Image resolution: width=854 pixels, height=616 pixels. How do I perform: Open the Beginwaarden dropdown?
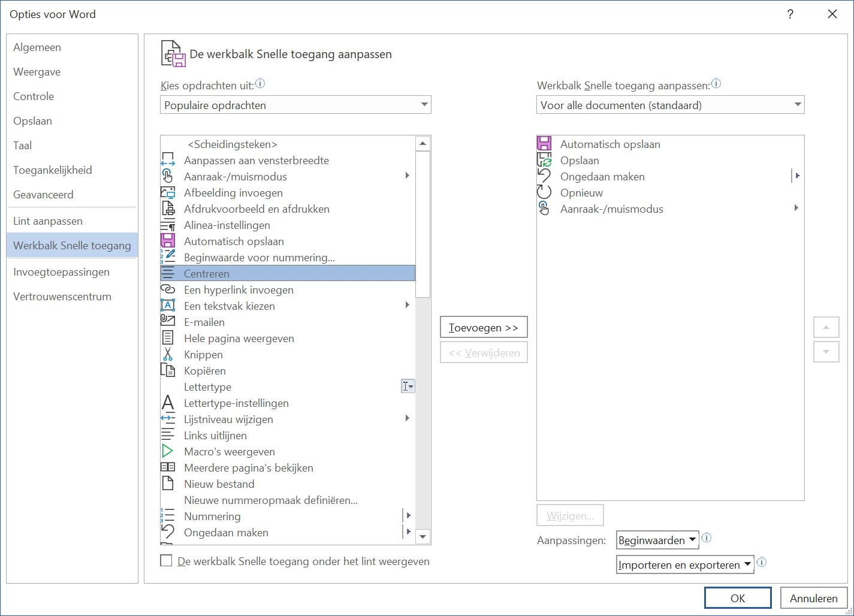pyautogui.click(x=657, y=540)
